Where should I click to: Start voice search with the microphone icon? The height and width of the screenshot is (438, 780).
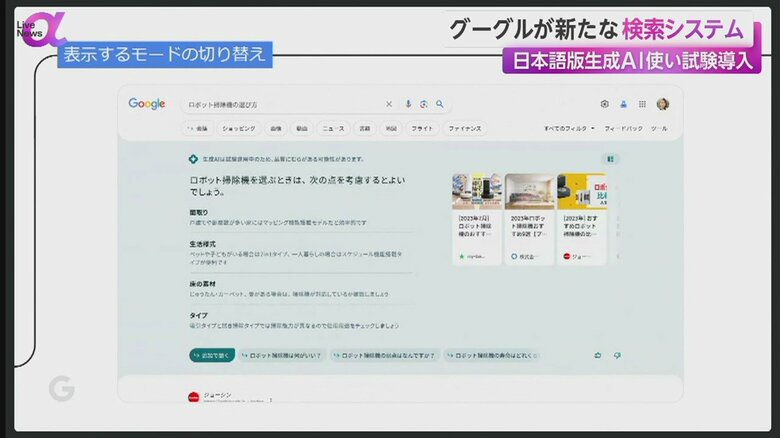pos(408,104)
